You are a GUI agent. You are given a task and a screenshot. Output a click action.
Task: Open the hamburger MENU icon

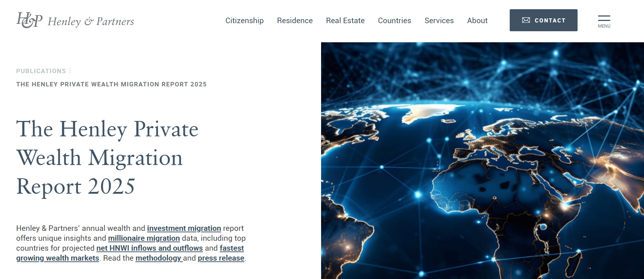point(604,21)
